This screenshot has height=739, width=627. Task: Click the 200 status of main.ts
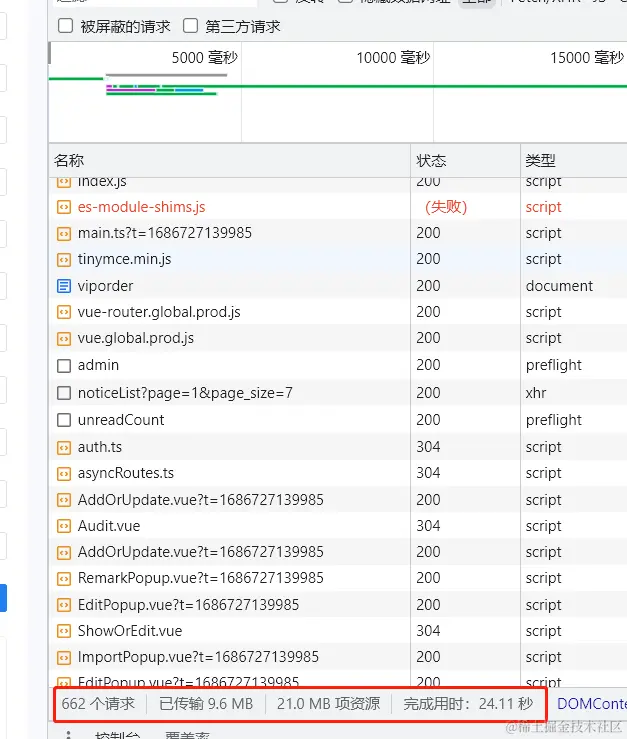pyautogui.click(x=428, y=233)
